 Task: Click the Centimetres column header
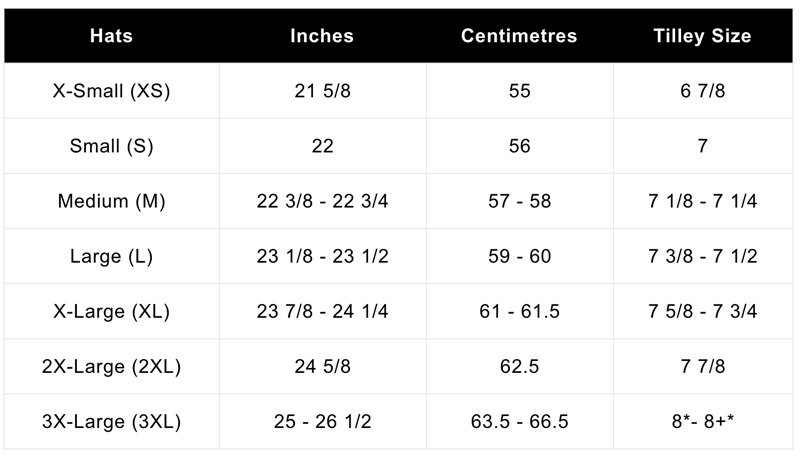coord(519,36)
